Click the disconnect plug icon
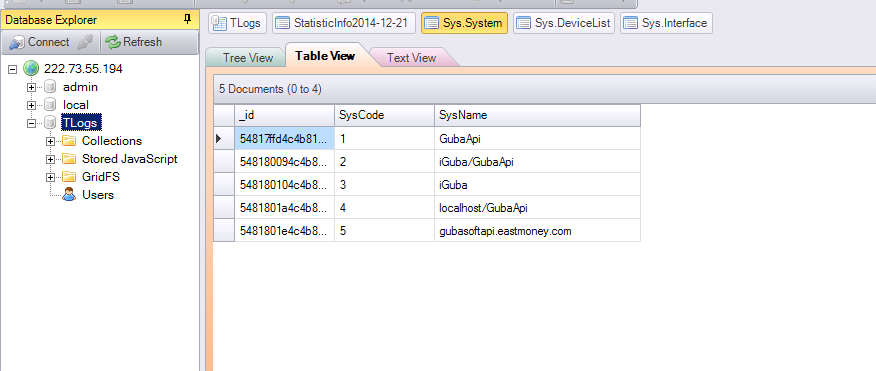Viewport: 876px width, 371px height. (x=85, y=42)
